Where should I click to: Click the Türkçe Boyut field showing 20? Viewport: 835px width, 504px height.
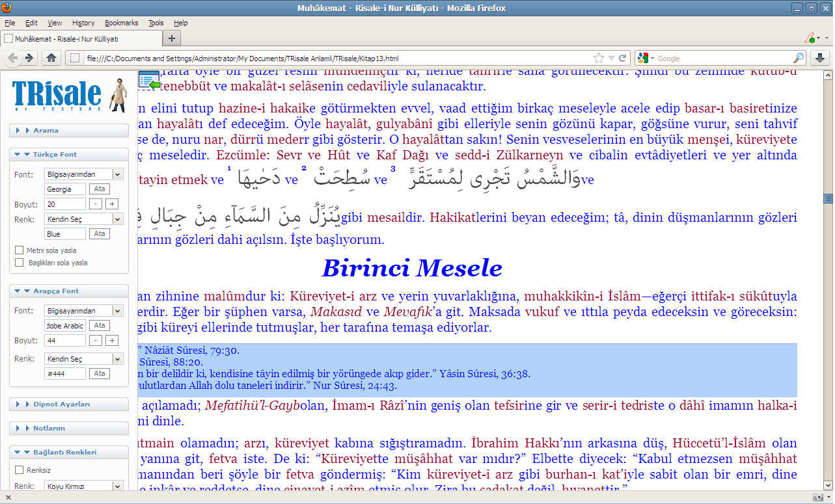[65, 204]
